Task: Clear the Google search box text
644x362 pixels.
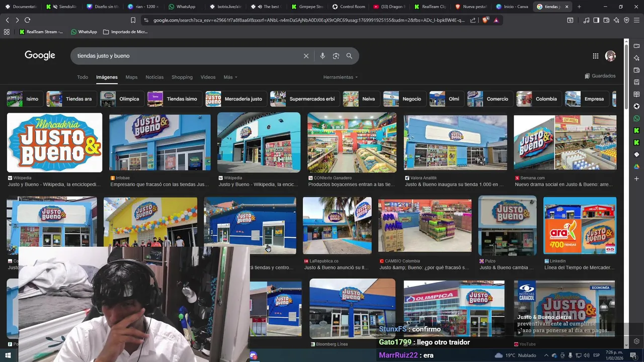Action: 306,56
